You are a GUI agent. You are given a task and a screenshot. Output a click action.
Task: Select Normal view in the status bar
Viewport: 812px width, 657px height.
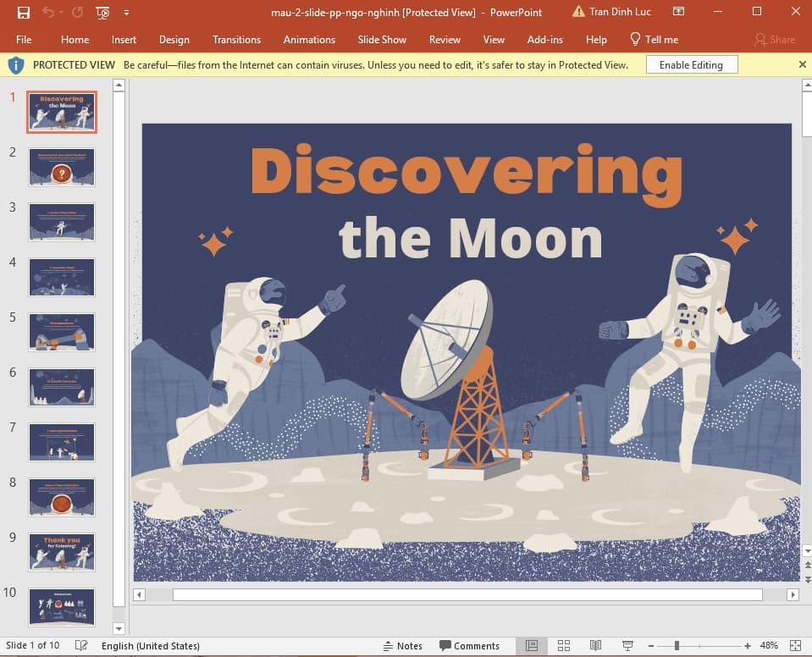point(534,645)
